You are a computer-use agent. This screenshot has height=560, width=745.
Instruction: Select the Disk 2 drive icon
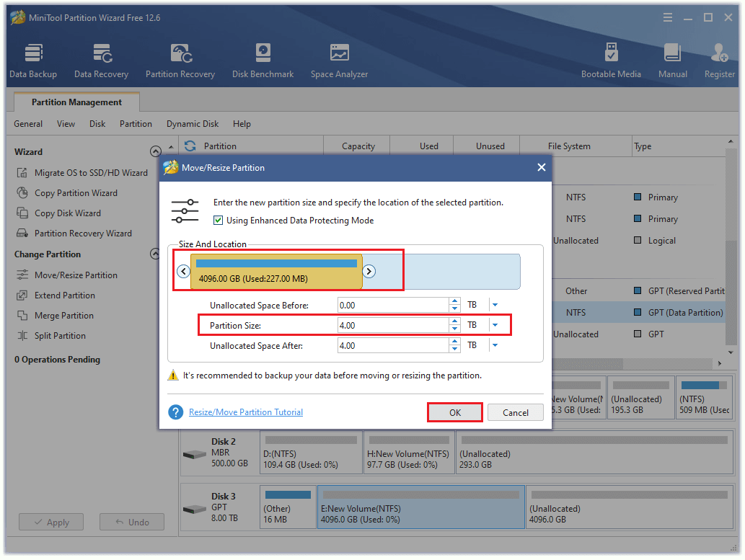[194, 455]
